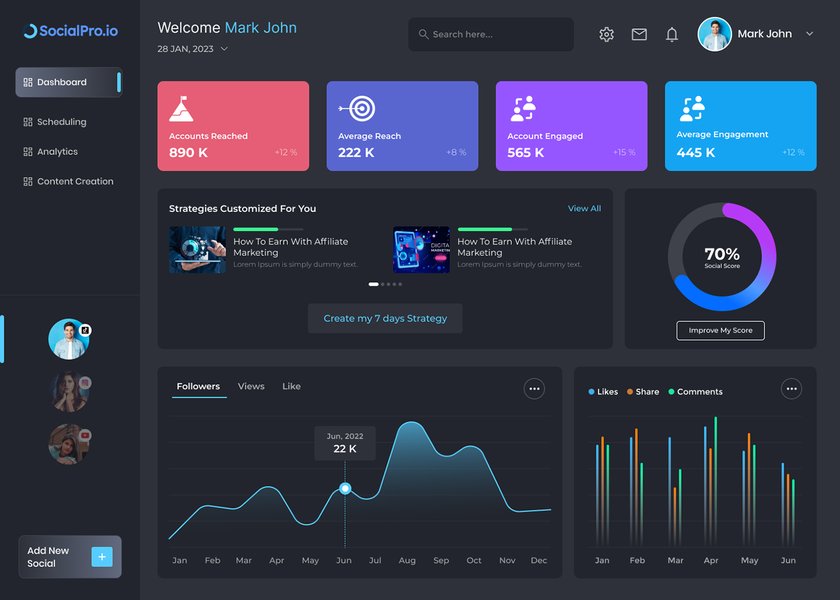The width and height of the screenshot is (840, 600).
Task: Open Content Creation section
Action: coord(75,182)
